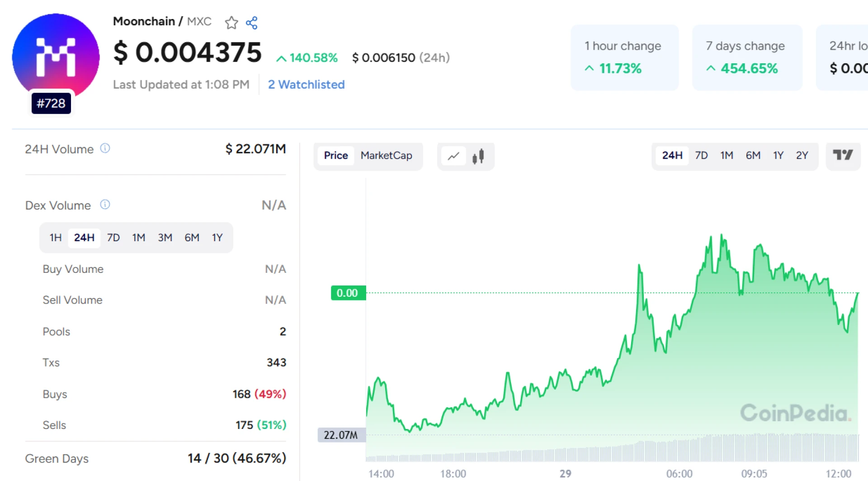Viewport: 868px width, 481px height.
Task: Toggle the chart back to Price view
Action: point(335,156)
